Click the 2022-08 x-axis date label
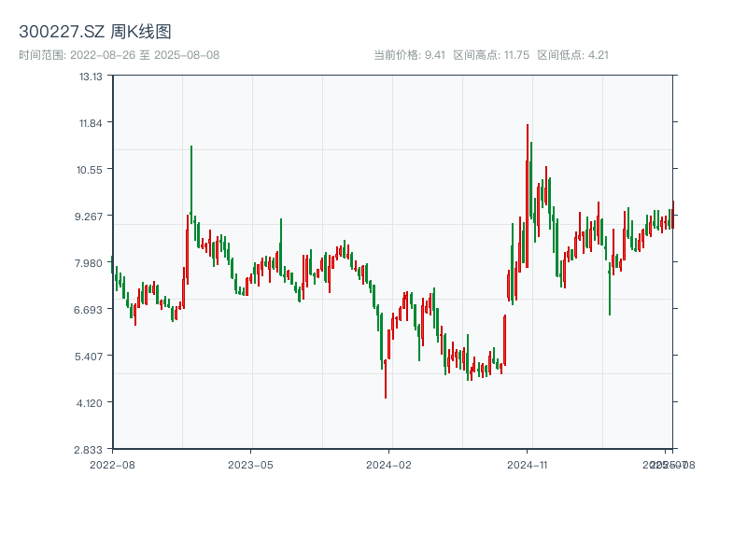The height and width of the screenshot is (560, 747). [x=112, y=464]
